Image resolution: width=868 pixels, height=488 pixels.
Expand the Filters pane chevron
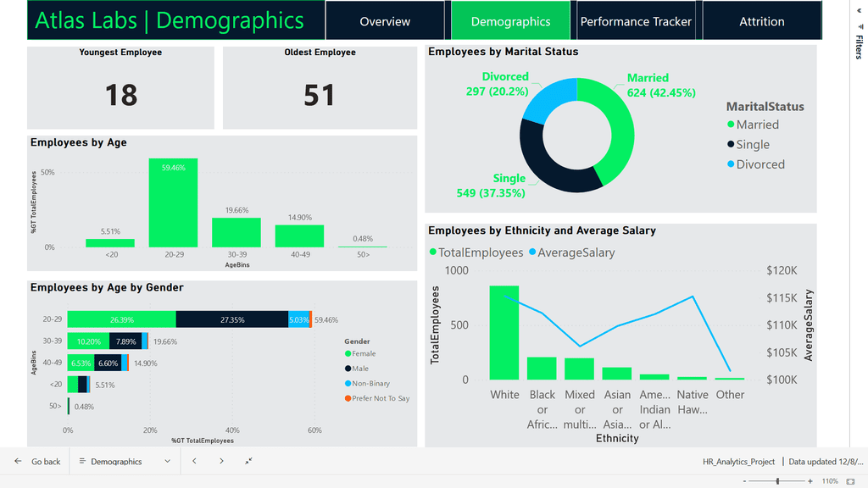pyautogui.click(x=860, y=10)
